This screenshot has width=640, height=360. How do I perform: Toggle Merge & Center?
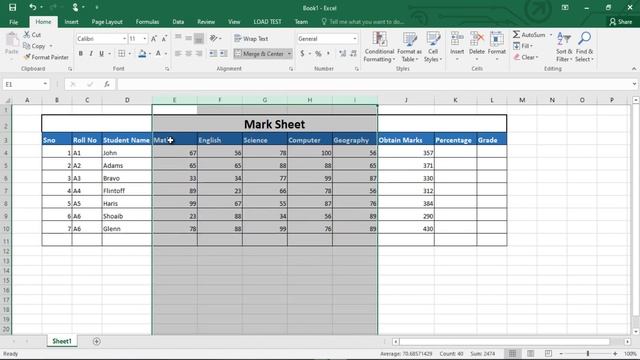tap(259, 53)
